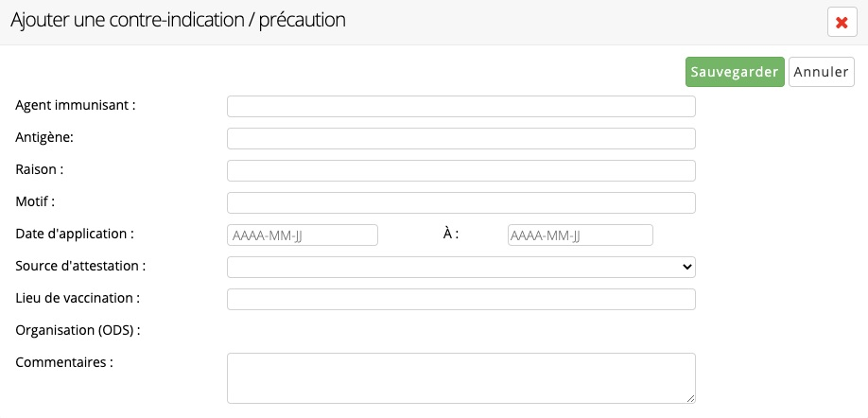
Task: Click the Commentaires textarea resize handle
Action: click(691, 399)
